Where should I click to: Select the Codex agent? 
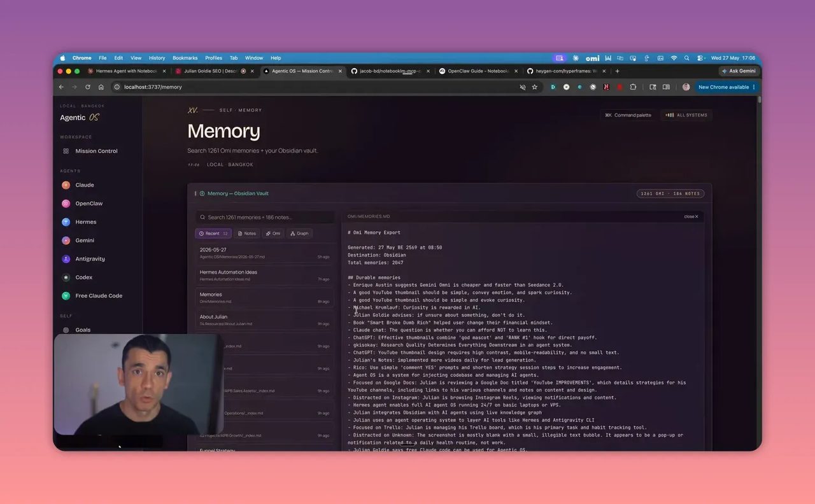(77, 277)
